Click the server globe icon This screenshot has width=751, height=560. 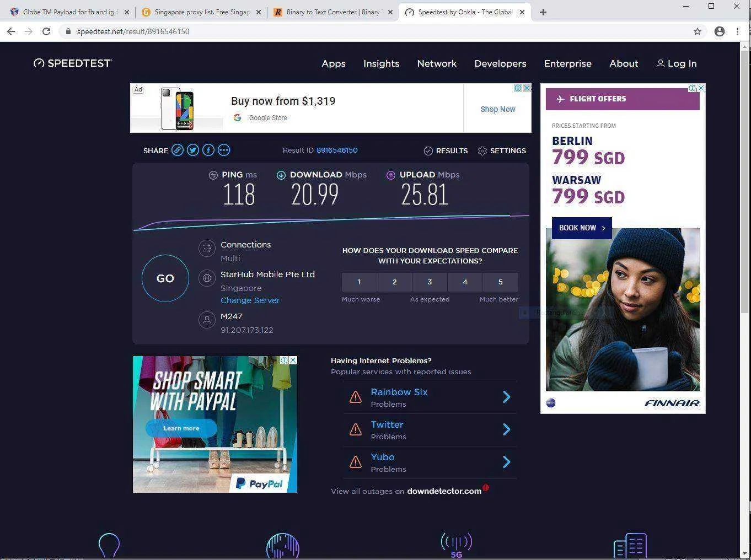[207, 278]
